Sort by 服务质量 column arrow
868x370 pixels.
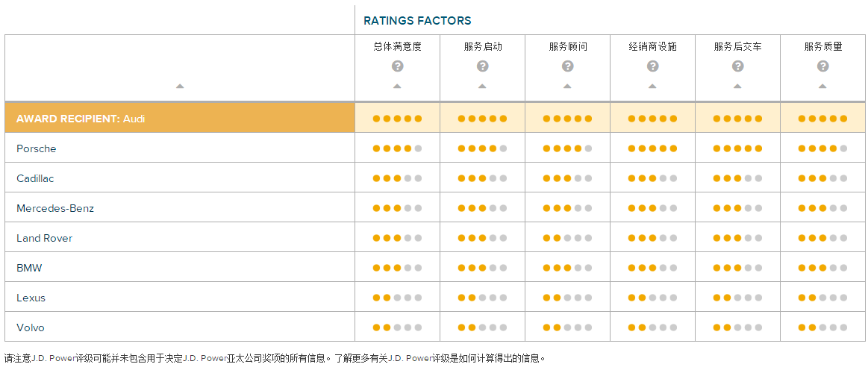coord(822,87)
